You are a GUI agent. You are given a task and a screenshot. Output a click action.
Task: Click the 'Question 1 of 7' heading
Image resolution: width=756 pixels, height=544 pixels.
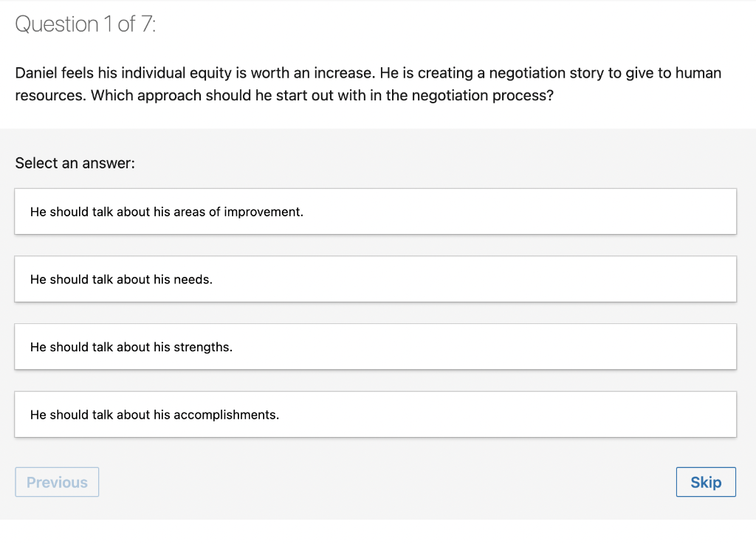coord(86,24)
